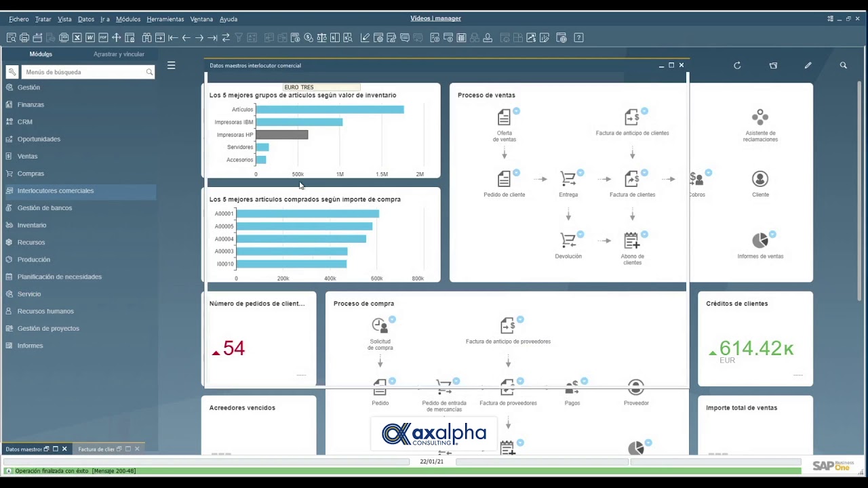Open Factura de anticipo de proveedores icon
Screen dimensions: 868x488
[x=508, y=326]
